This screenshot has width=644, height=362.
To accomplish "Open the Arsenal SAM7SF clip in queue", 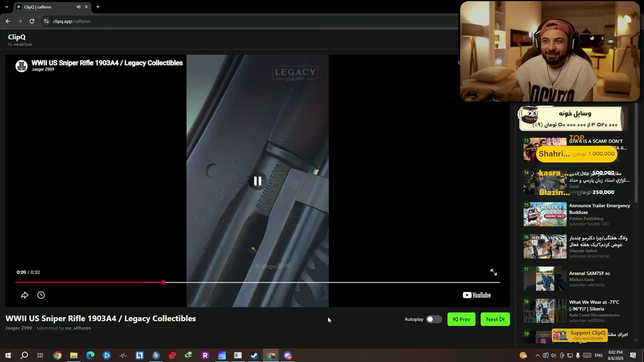I will (x=589, y=274).
